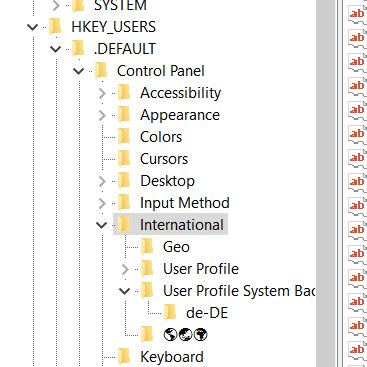This screenshot has height=367, width=367.
Task: Select the Accessibility folder icon
Action: click(124, 93)
